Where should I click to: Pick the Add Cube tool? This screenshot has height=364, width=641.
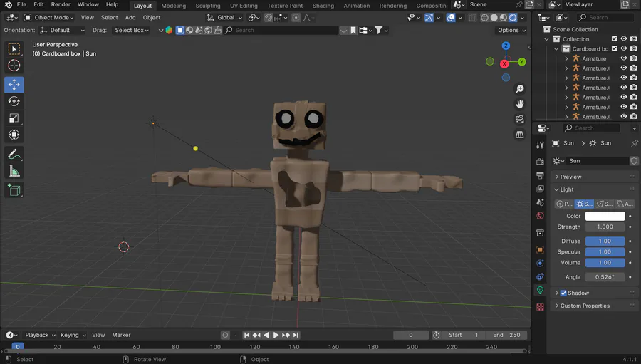tap(14, 190)
